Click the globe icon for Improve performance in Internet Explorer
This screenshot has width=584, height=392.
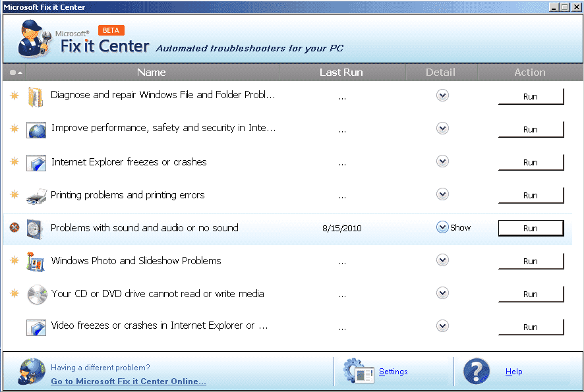coord(36,130)
